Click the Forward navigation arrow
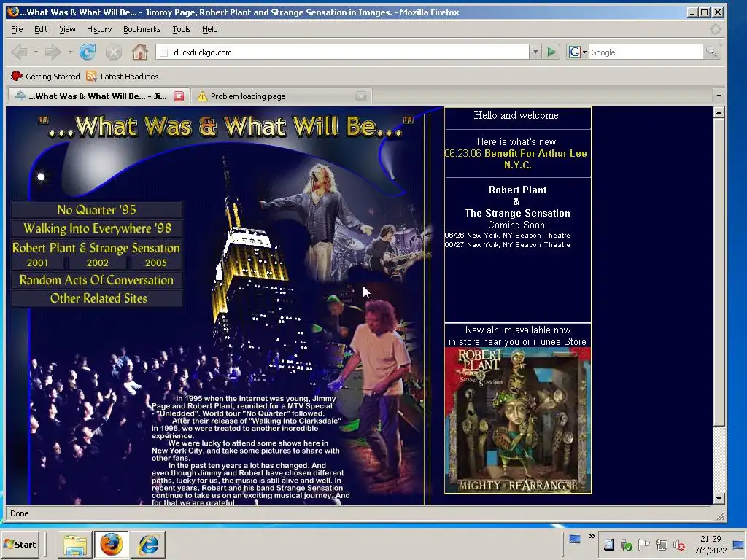The image size is (747, 560). 53,52
